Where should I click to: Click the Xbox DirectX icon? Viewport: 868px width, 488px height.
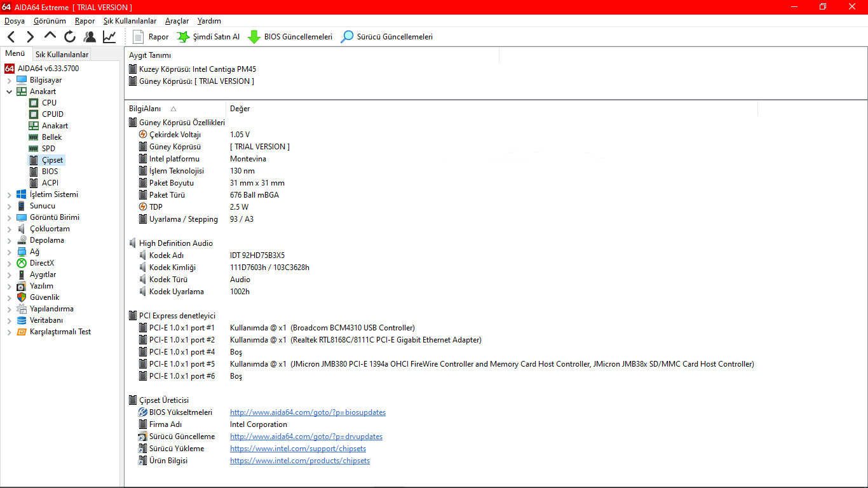click(22, 263)
